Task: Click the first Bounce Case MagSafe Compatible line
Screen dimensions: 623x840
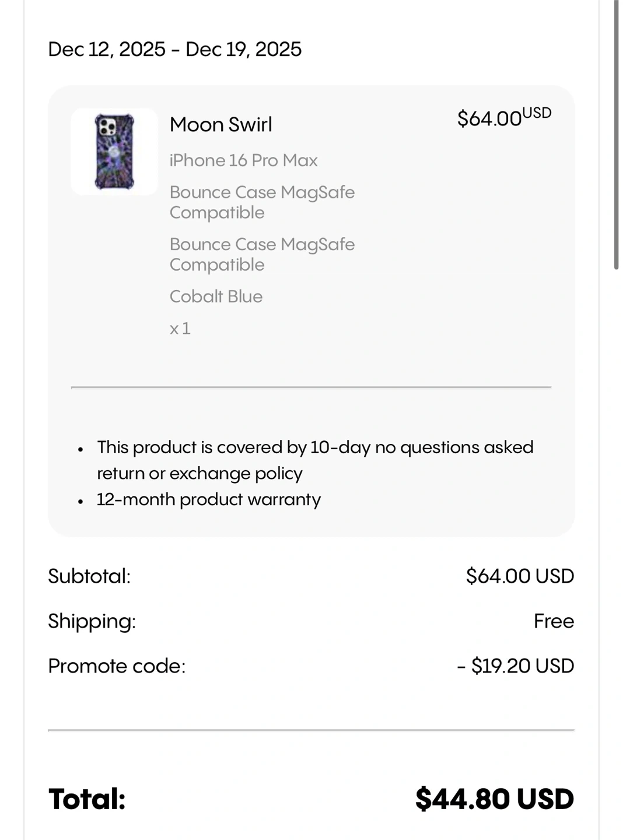Action: [262, 202]
